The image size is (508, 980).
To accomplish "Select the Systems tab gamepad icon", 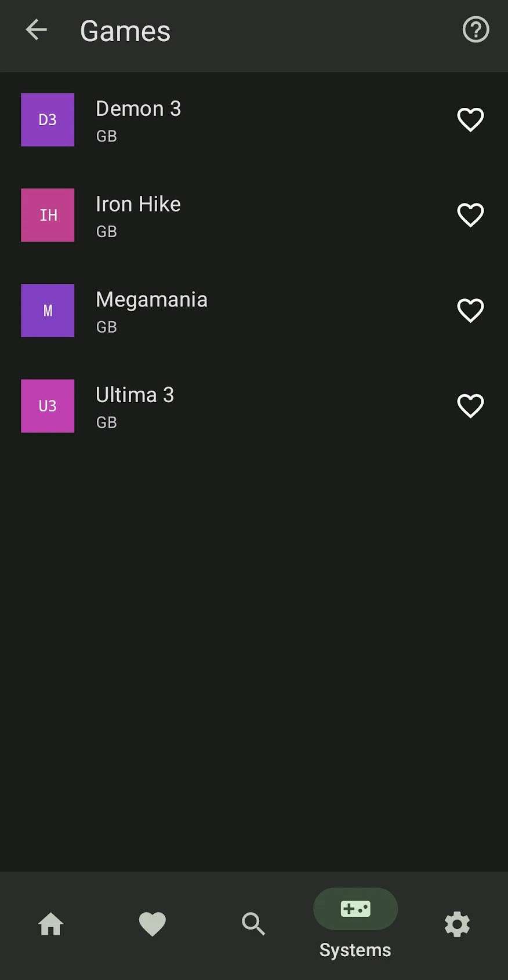I will [355, 909].
